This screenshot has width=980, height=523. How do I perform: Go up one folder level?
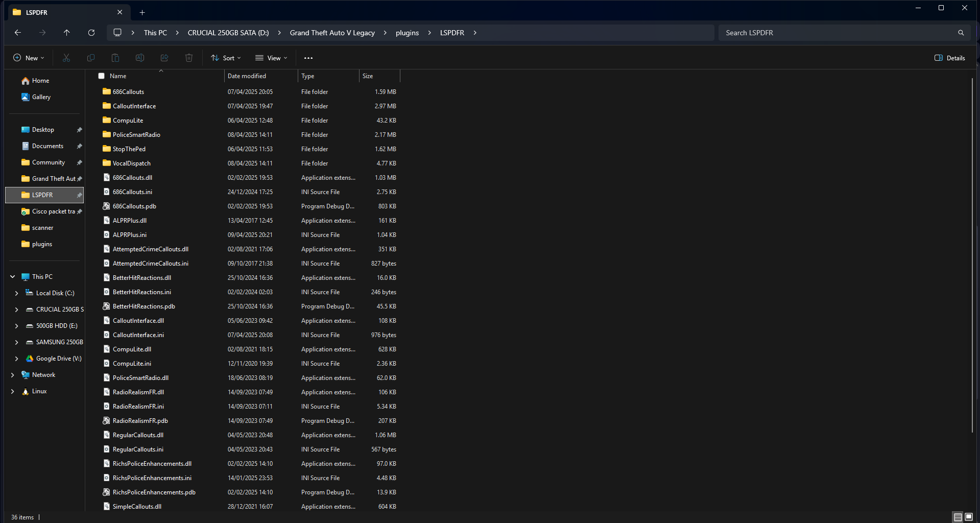pos(67,33)
